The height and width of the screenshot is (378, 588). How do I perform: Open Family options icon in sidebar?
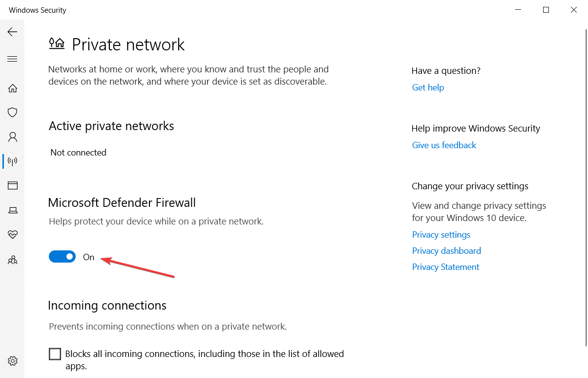[x=13, y=260]
